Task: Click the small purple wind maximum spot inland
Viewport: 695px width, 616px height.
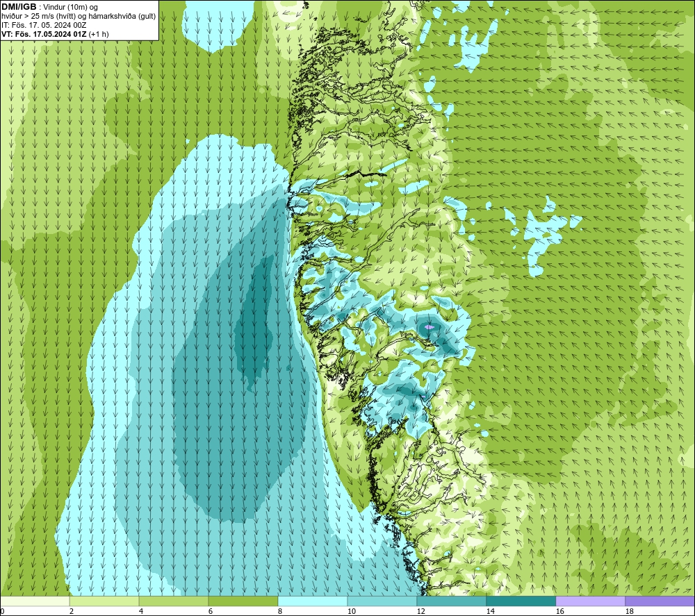Action: tap(429, 327)
